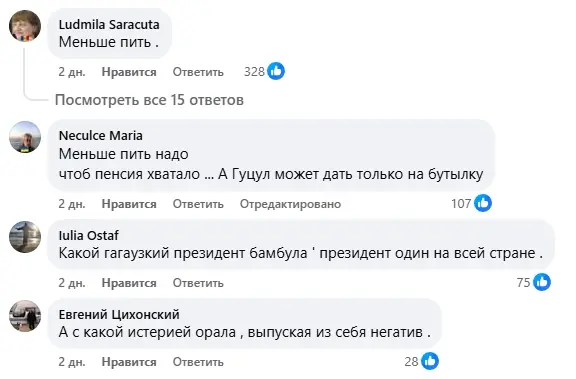The width and height of the screenshot is (576, 379).
Task: Open Iulia Ostaf's profile avatar
Action: [25, 237]
